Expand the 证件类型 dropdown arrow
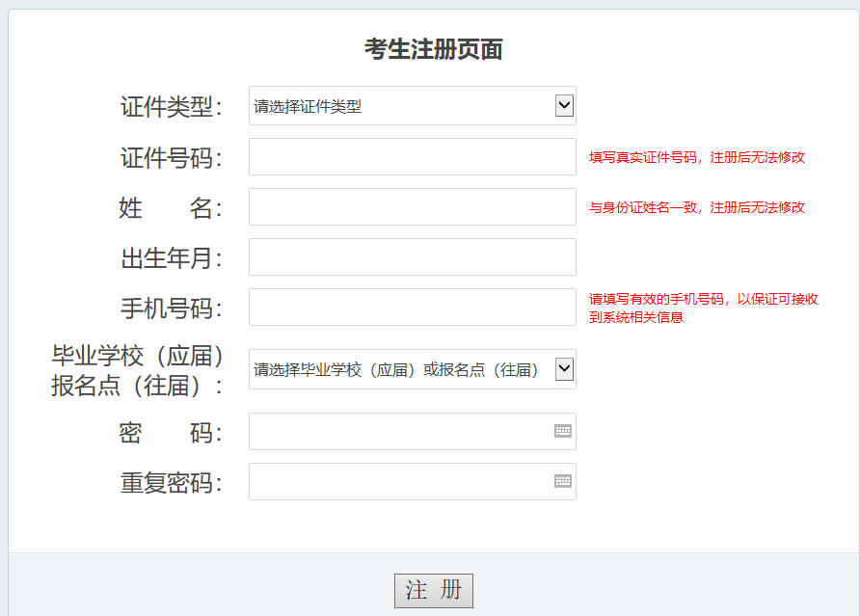This screenshot has width=860, height=616. (564, 105)
